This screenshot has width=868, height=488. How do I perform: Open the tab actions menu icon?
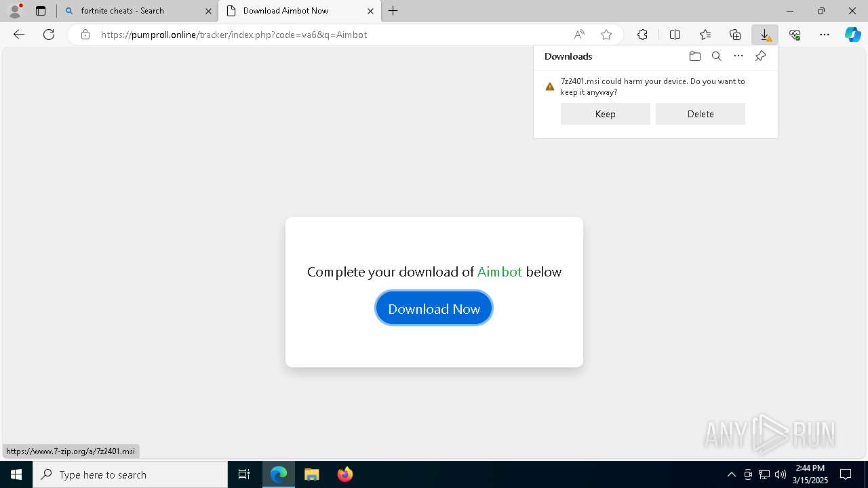[x=41, y=11]
